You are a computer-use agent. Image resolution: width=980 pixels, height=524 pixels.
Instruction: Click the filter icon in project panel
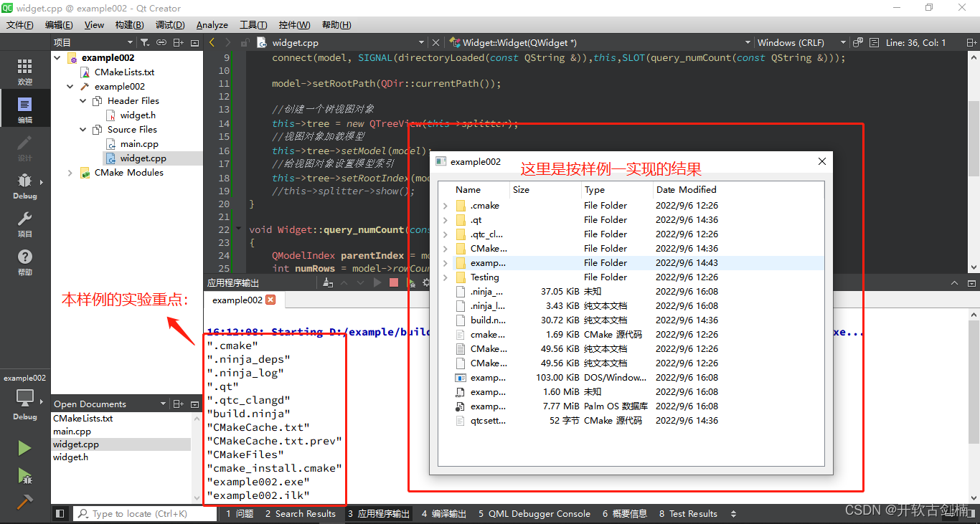[x=144, y=43]
